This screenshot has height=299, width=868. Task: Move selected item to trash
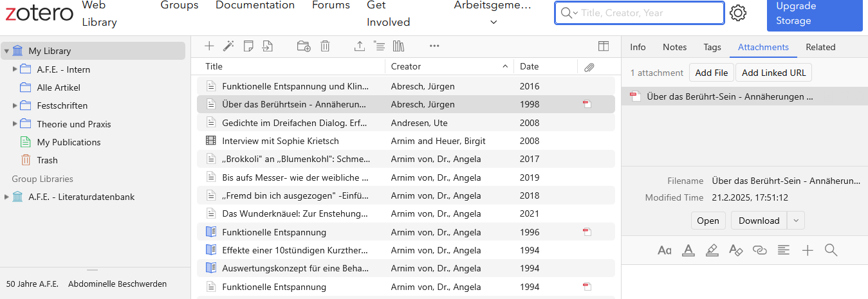[x=325, y=46]
